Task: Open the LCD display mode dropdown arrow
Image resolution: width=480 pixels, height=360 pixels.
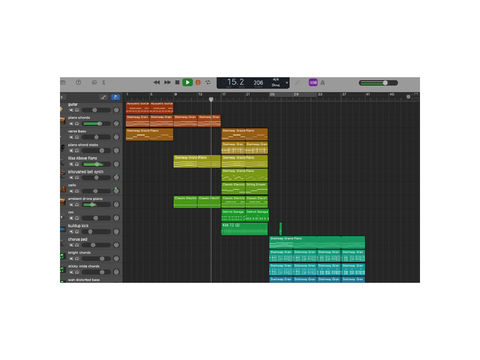Action: pos(286,83)
